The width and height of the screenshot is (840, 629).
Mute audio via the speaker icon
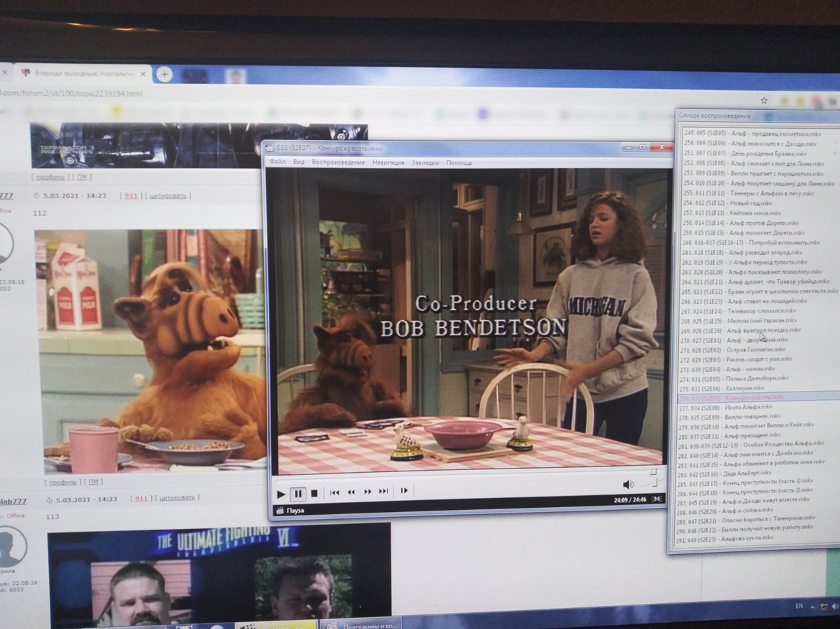pos(628,484)
